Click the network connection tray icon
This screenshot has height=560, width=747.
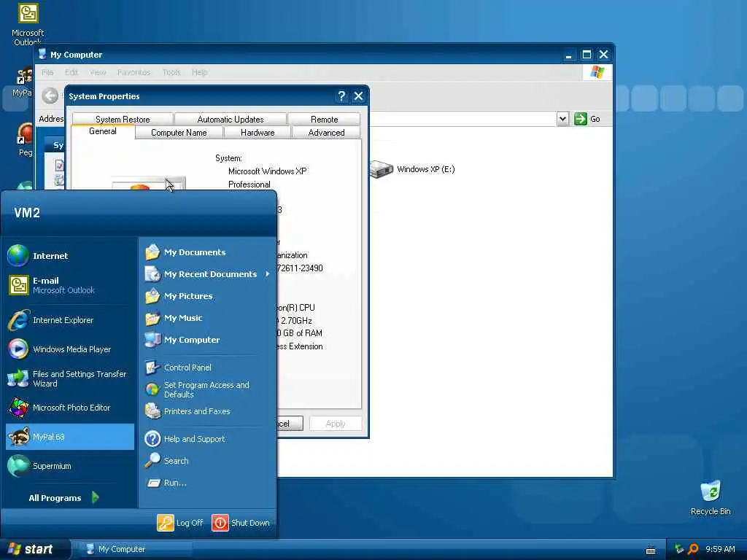679,549
